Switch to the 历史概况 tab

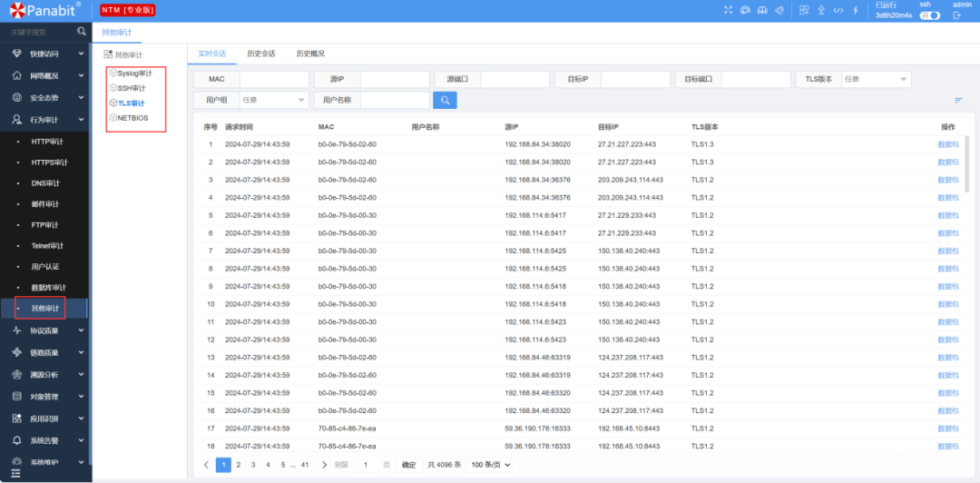click(x=310, y=54)
